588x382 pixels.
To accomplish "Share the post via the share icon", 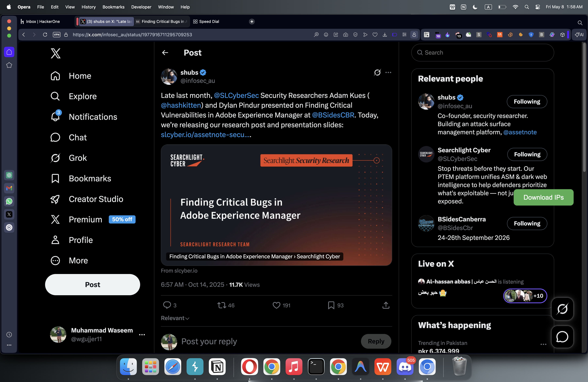I will [x=386, y=305].
